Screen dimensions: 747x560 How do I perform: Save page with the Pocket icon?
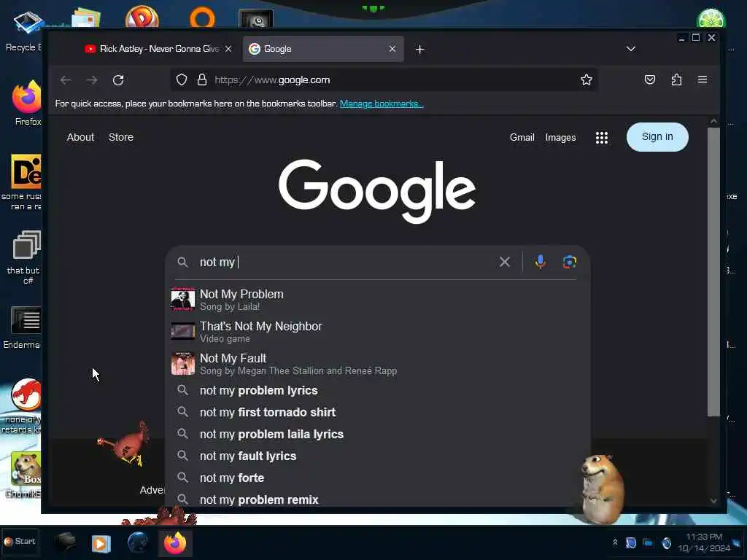coord(650,79)
